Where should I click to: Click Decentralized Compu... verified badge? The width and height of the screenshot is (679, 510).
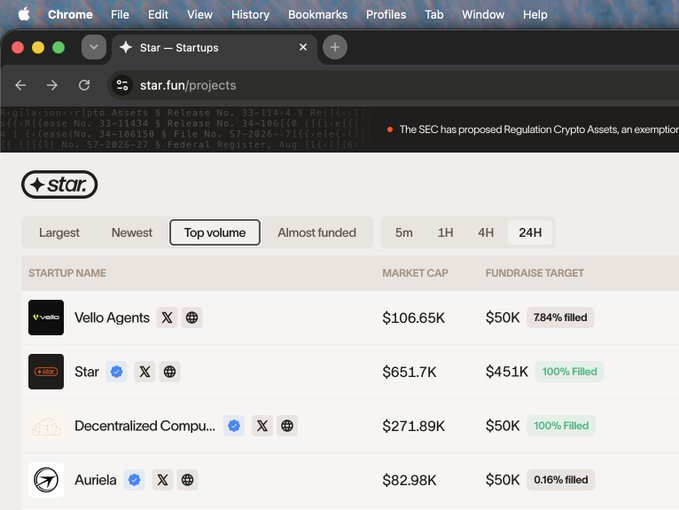coord(234,426)
